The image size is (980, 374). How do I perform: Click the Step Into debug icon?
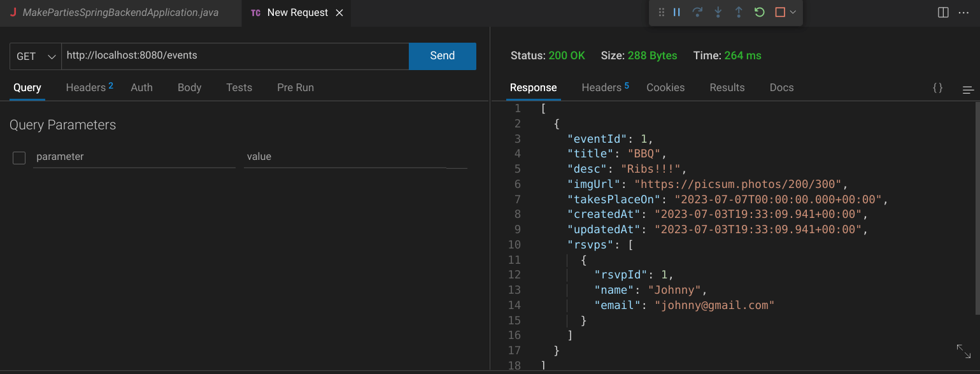pyautogui.click(x=718, y=12)
